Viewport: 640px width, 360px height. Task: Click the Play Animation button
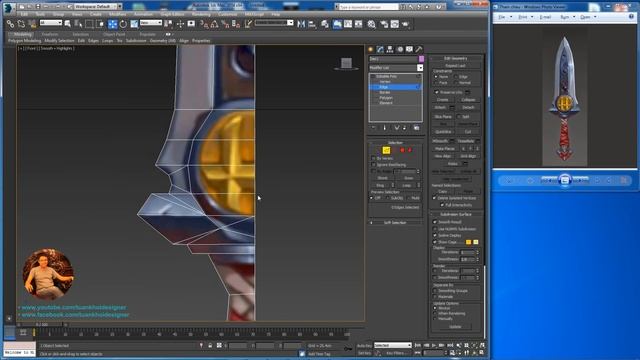coord(434,345)
